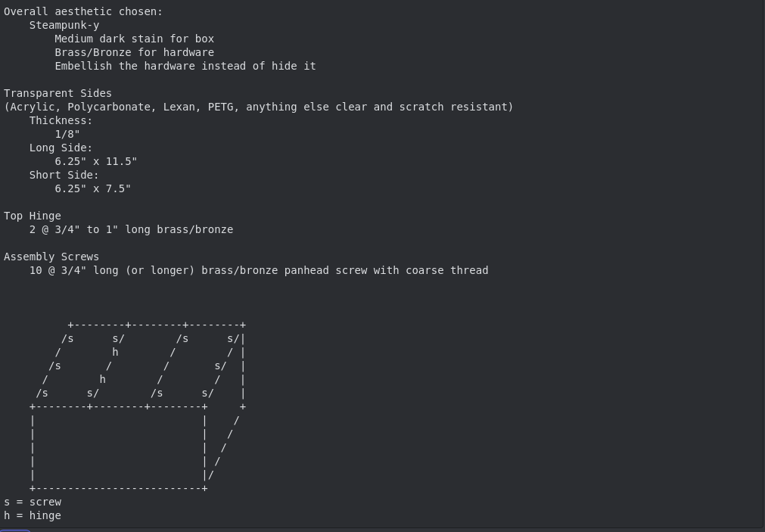Click the "Embellish the hardware" line
This screenshot has width=765, height=532.
tap(185, 66)
